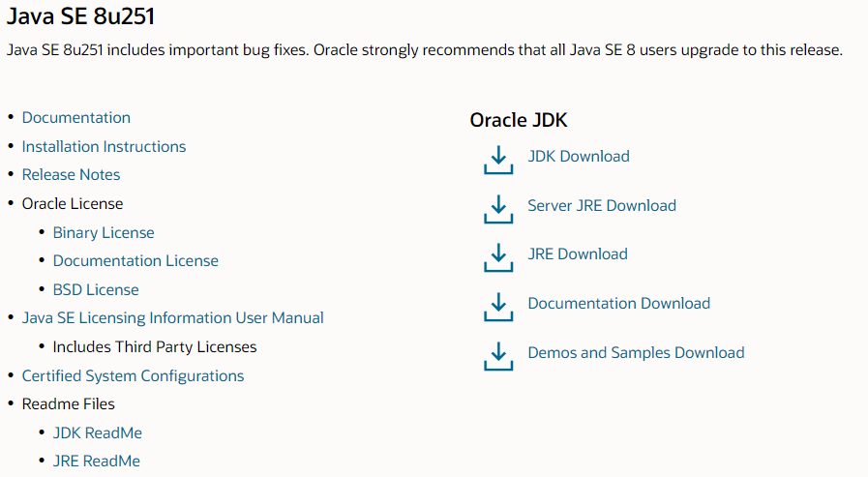Image resolution: width=868 pixels, height=477 pixels.
Task: Open the JRE Download link
Action: pyautogui.click(x=578, y=254)
